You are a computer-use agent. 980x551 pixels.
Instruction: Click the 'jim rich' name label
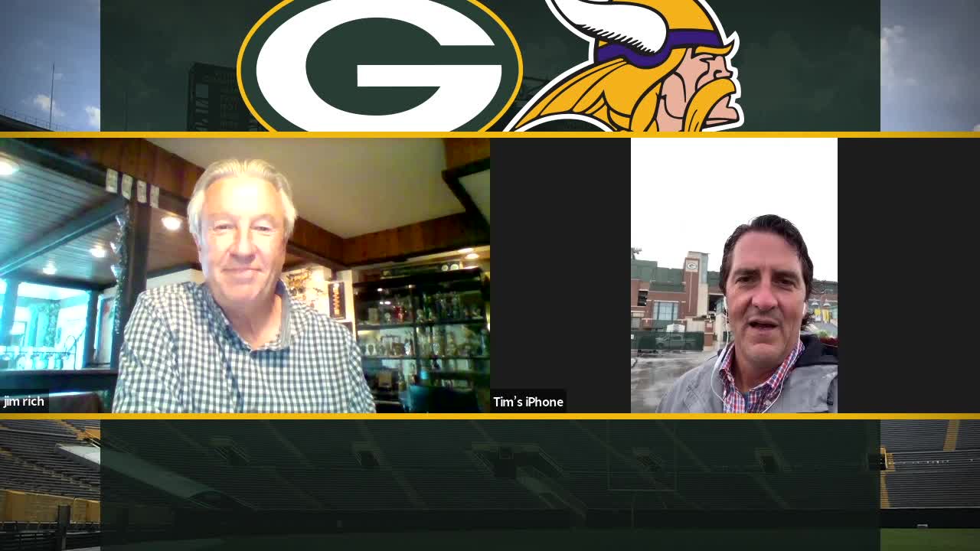(x=24, y=402)
